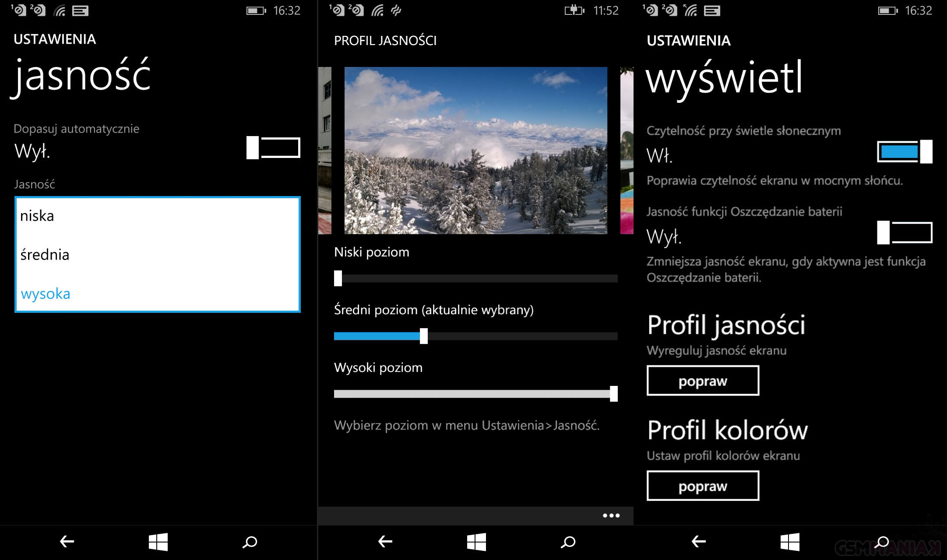Tap back arrow on Profil jasności screen
947x560 pixels.
385,542
